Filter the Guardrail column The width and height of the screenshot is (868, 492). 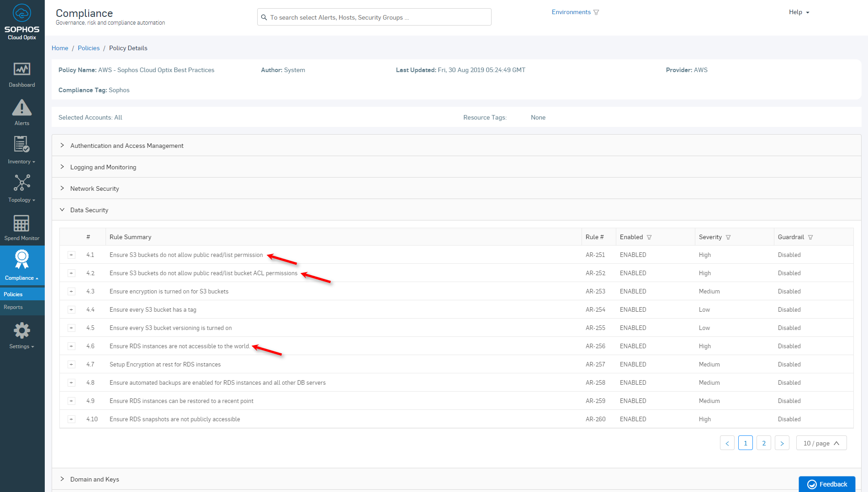click(x=810, y=237)
